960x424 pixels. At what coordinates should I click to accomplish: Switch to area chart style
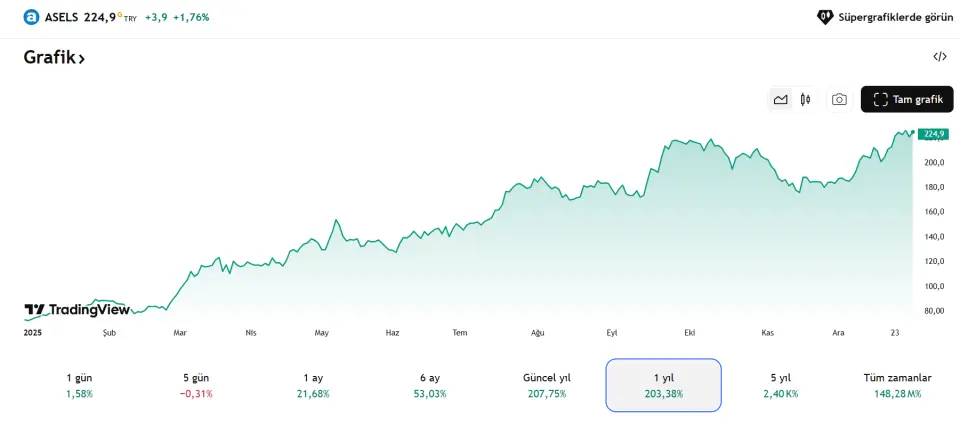[x=780, y=100]
